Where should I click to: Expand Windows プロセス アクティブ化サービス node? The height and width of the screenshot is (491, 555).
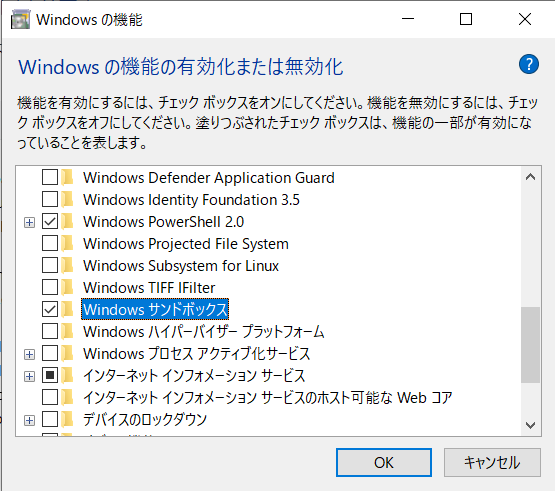click(x=29, y=354)
